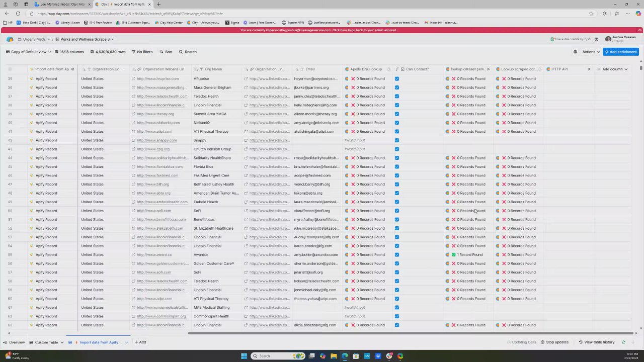The width and height of the screenshot is (644, 362).
Task: Click the Clay home logo icon
Action: 10,39
